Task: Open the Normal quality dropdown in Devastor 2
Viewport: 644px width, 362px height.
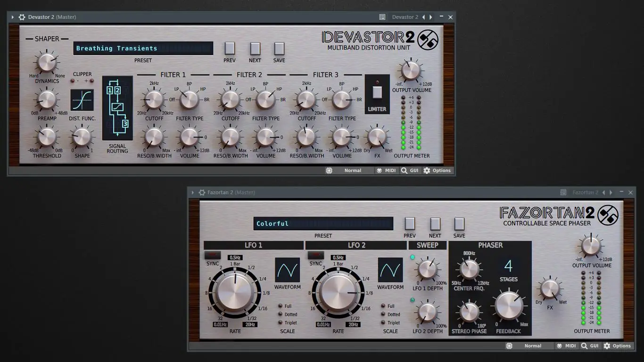Action: 353,171
